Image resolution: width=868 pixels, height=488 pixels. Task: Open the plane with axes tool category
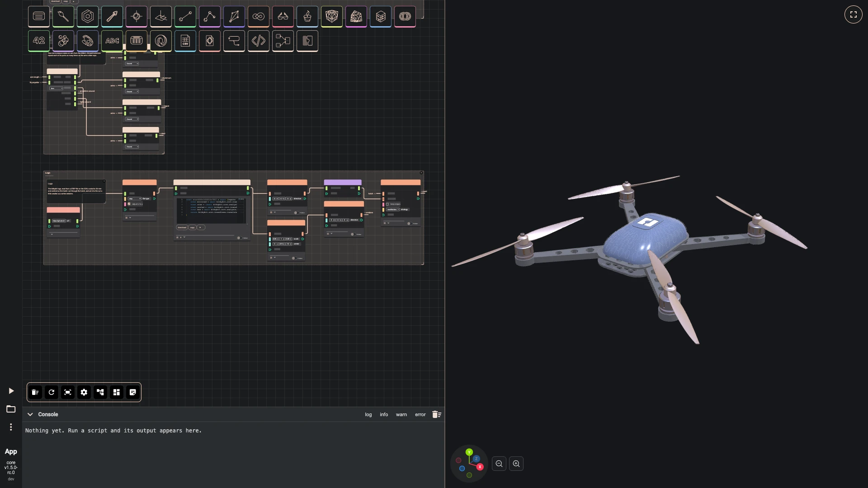tap(161, 16)
